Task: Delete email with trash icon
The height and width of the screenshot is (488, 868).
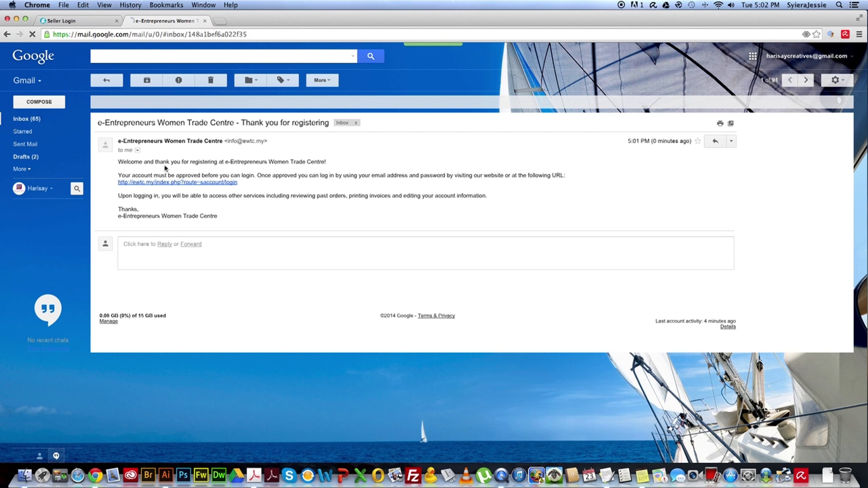Action: coord(211,80)
